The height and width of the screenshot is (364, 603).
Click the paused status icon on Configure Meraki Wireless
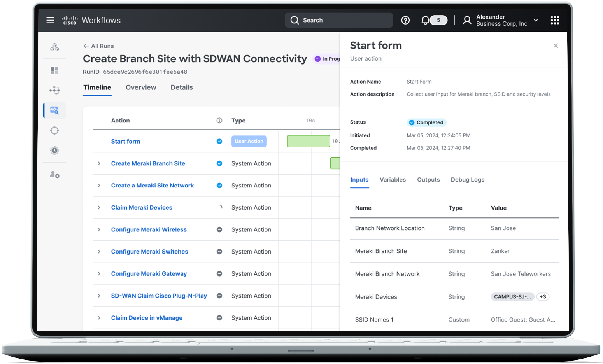[x=219, y=229]
